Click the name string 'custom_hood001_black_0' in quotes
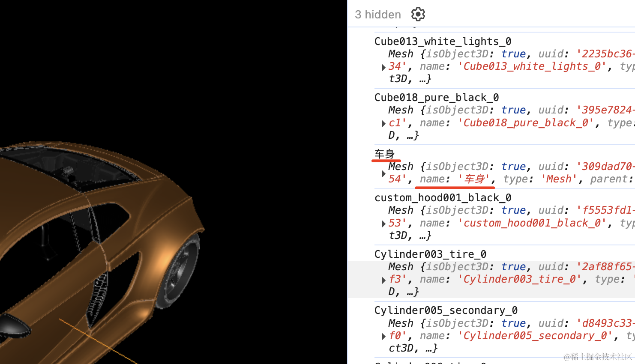This screenshot has width=635, height=364. pos(532,223)
